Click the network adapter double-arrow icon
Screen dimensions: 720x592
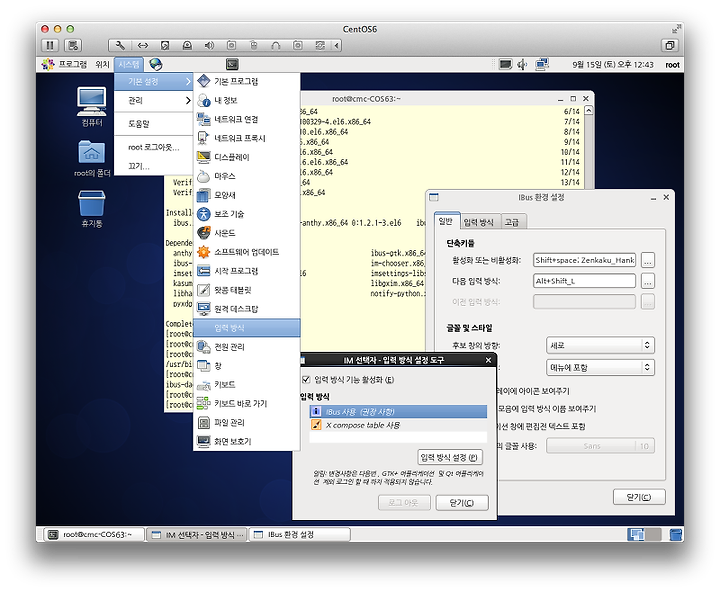[143, 45]
